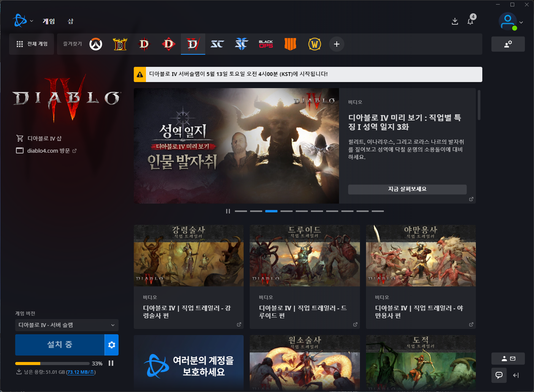Open the notifications bell
The height and width of the screenshot is (392, 534).
click(x=471, y=21)
